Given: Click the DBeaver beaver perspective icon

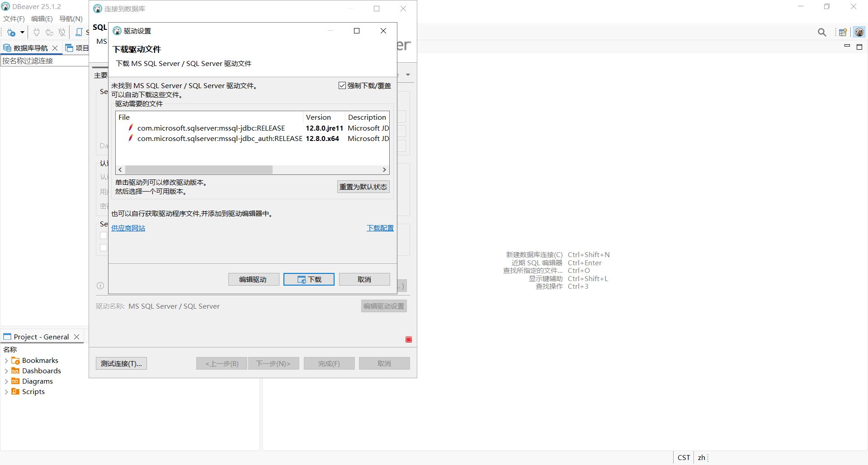Looking at the screenshot, I should click(x=859, y=33).
